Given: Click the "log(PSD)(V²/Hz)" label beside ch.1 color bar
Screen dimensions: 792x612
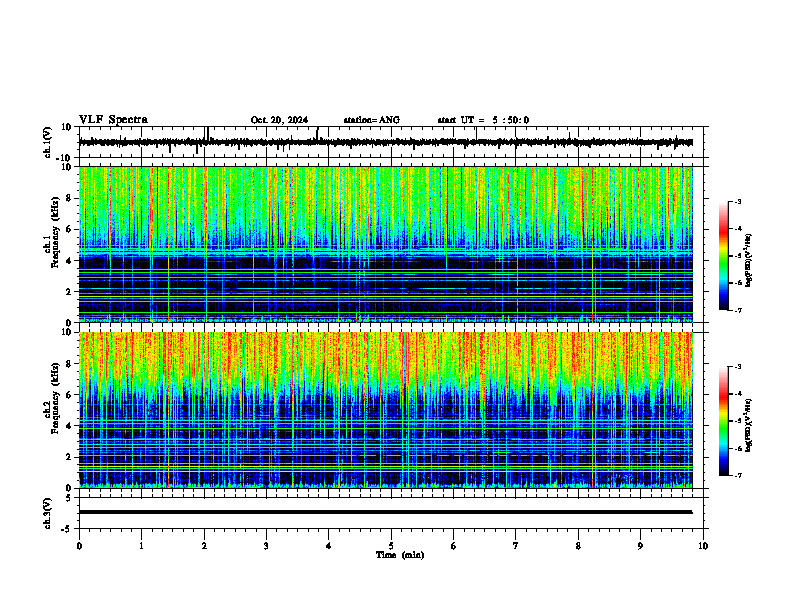Looking at the screenshot, I should pyautogui.click(x=748, y=260).
